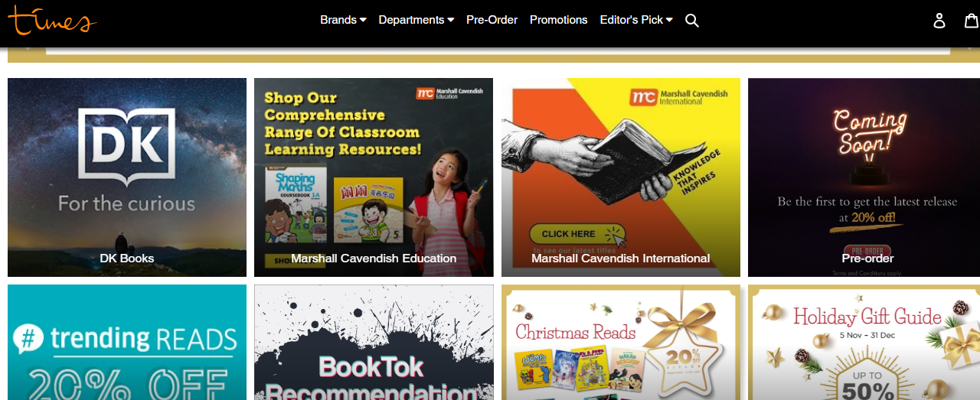Click the Marshall Cavendish Education logo

pos(449,93)
